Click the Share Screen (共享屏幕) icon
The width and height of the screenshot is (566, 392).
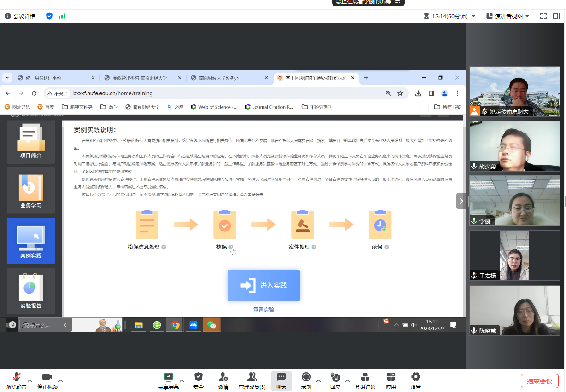(x=168, y=380)
